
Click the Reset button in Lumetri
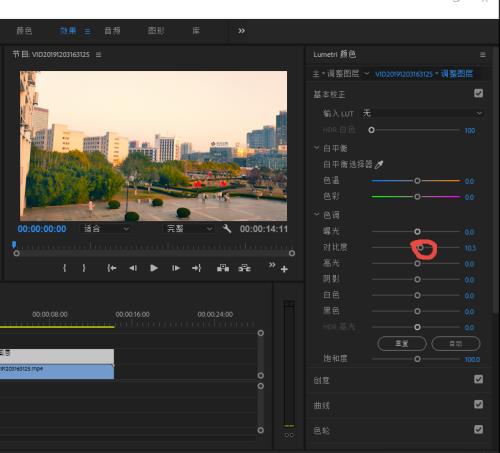[402, 344]
